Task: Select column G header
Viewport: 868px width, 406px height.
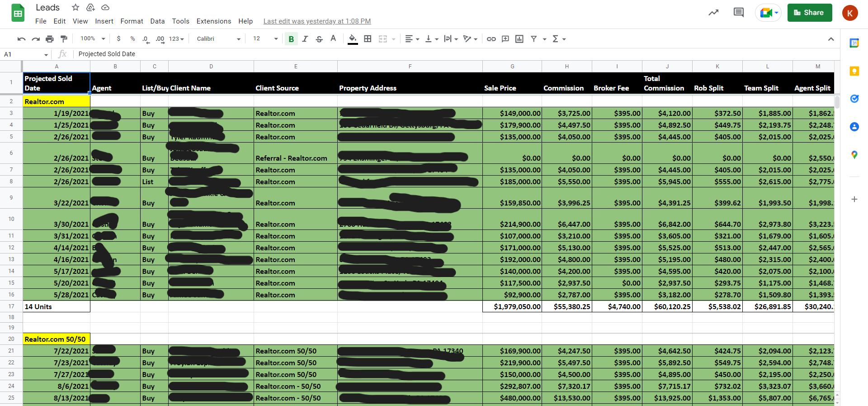Action: [512, 67]
